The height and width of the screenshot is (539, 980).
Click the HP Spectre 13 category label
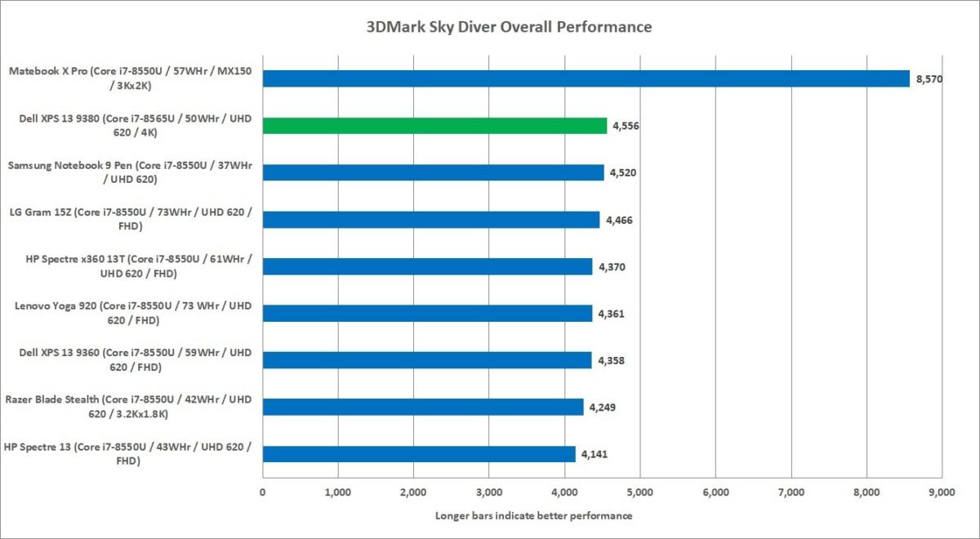128,454
